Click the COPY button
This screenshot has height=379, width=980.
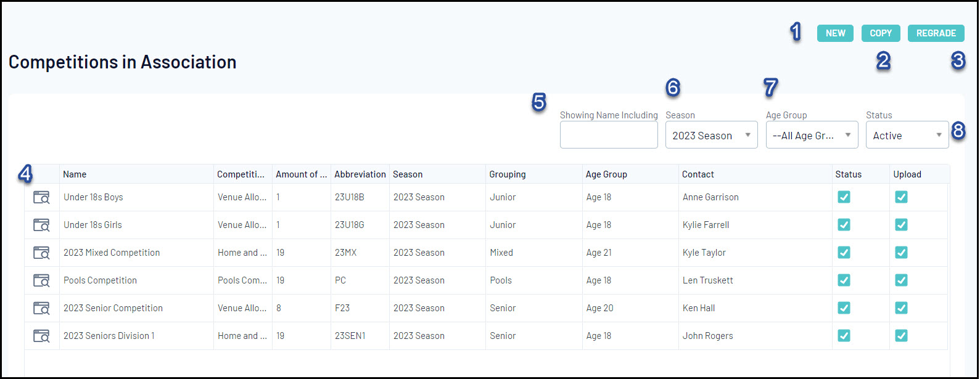click(x=881, y=33)
